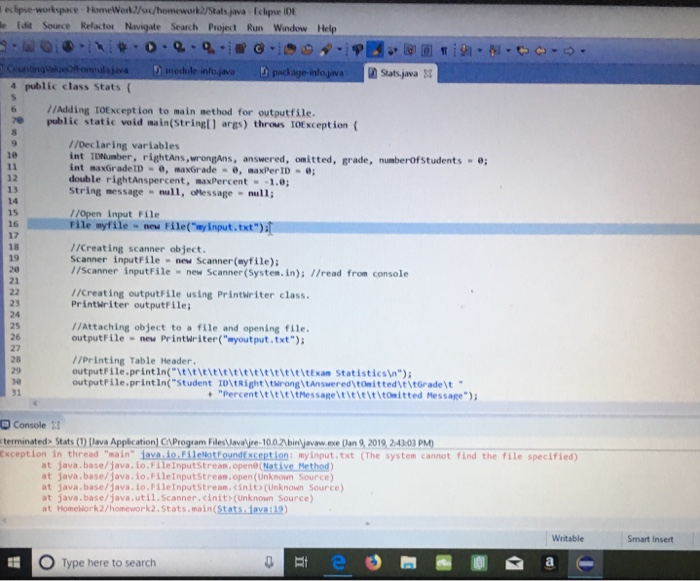The width and height of the screenshot is (700, 581).
Task: Click the console horizontal scrollbar left arrow
Action: tap(5, 521)
